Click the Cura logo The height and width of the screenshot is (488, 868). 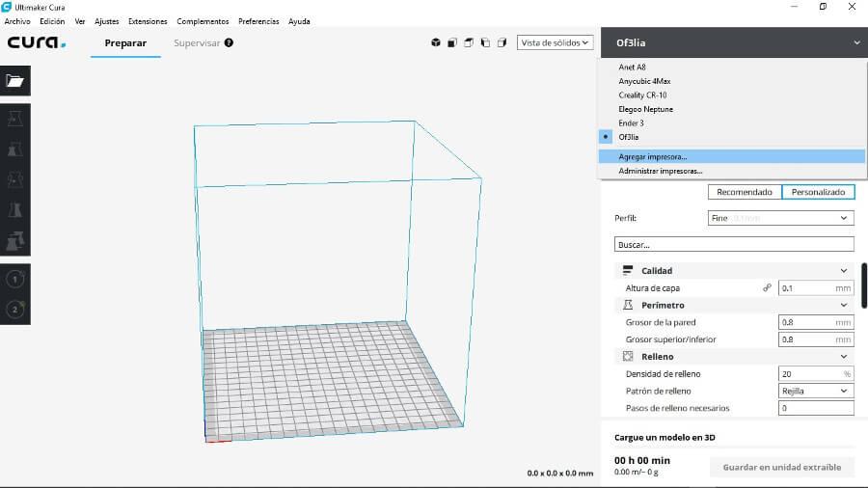pyautogui.click(x=36, y=42)
